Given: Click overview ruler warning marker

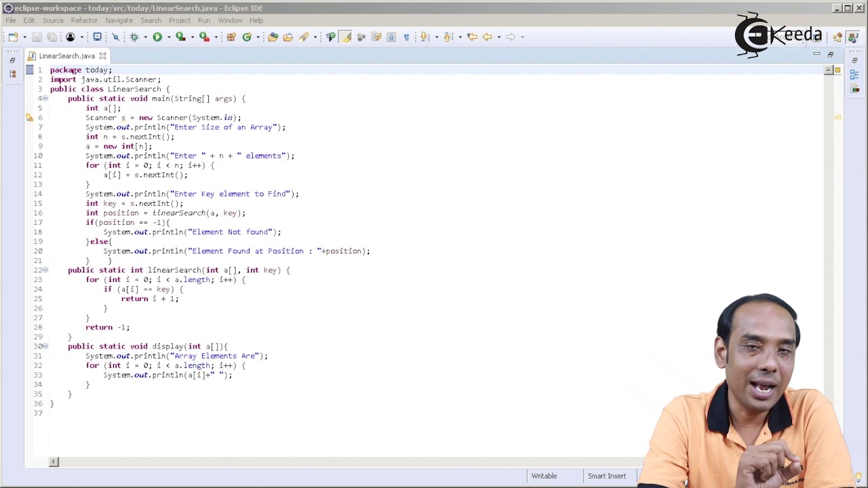Looking at the screenshot, I should (837, 118).
